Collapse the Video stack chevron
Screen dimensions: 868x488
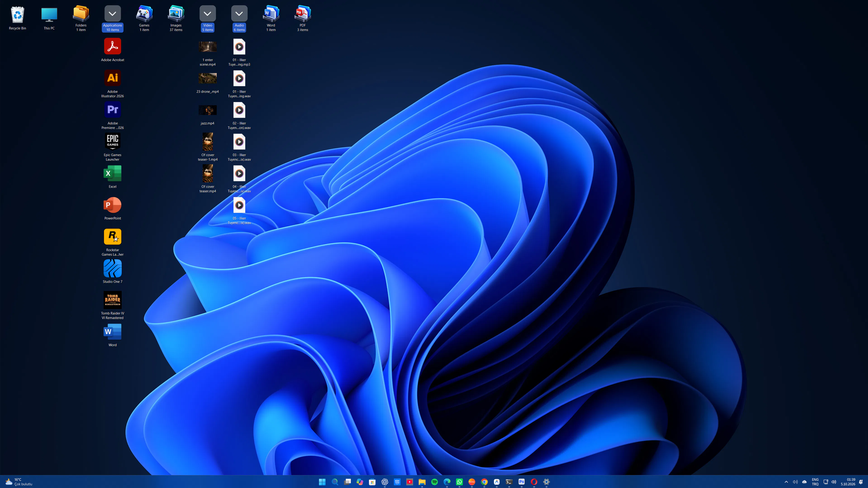(x=208, y=14)
